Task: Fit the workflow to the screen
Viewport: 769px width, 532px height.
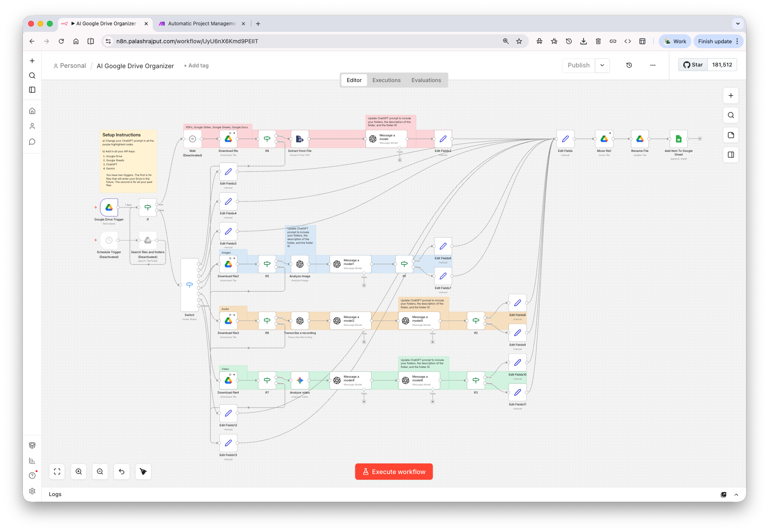Action: tap(57, 472)
